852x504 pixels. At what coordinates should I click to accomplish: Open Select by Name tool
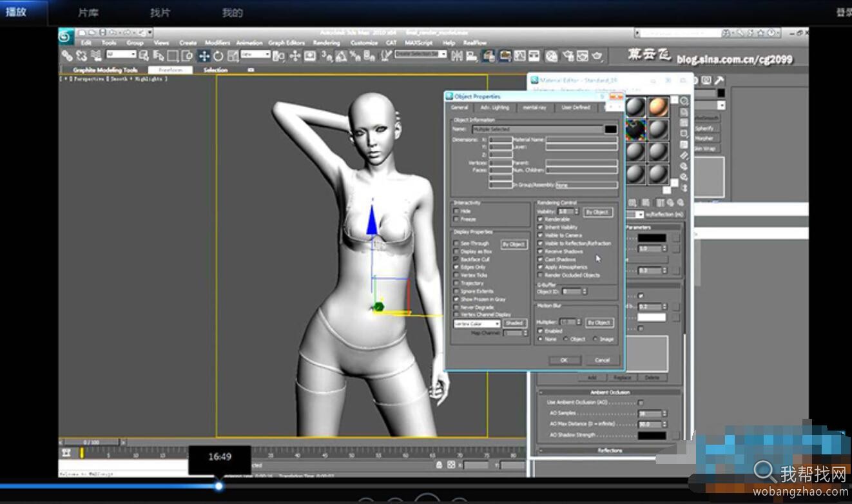click(159, 56)
